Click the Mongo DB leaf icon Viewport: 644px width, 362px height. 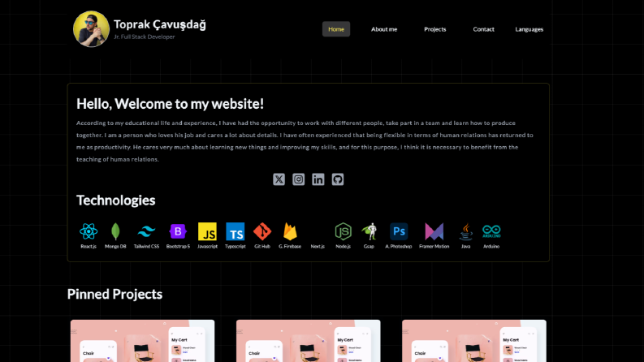tap(115, 231)
